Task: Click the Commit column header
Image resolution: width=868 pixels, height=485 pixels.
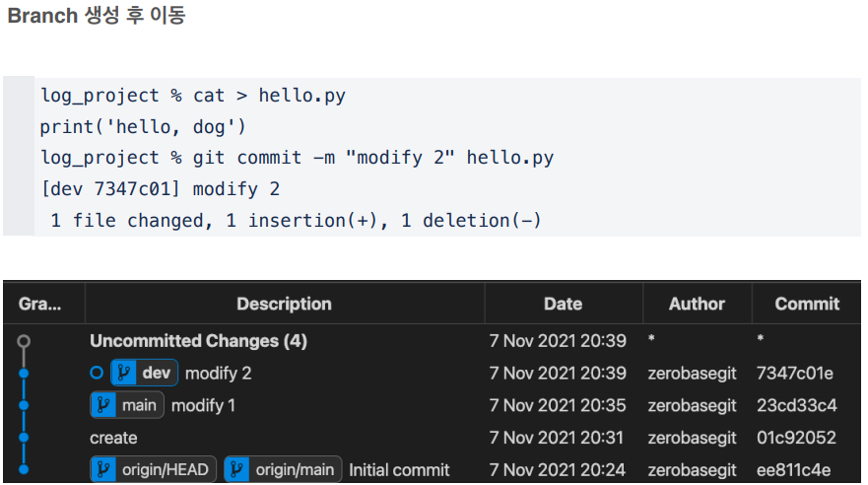Action: click(807, 304)
